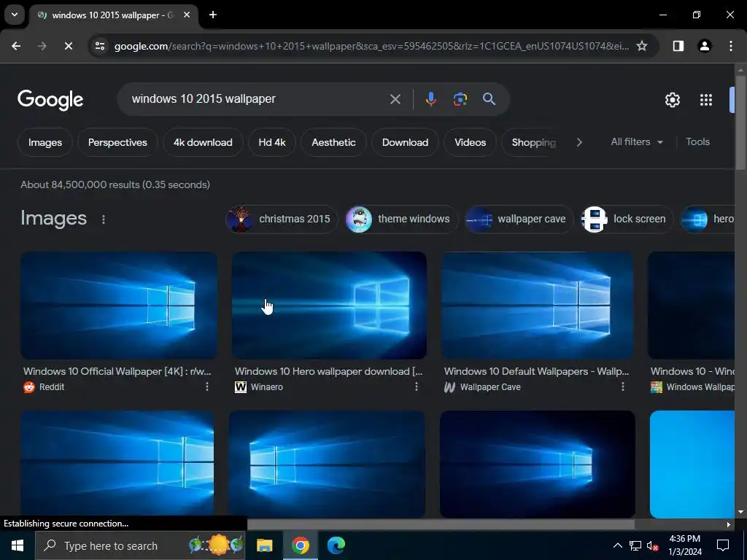Screen dimensions: 747x560
Task: Open the taskbar clock and date
Action: [x=684, y=545]
